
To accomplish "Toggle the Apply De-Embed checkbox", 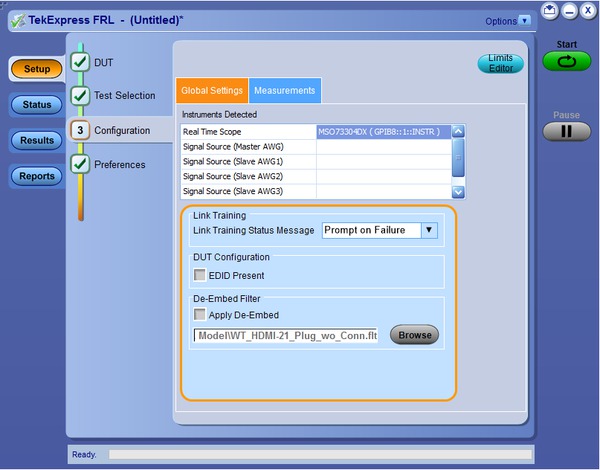I will (201, 314).
